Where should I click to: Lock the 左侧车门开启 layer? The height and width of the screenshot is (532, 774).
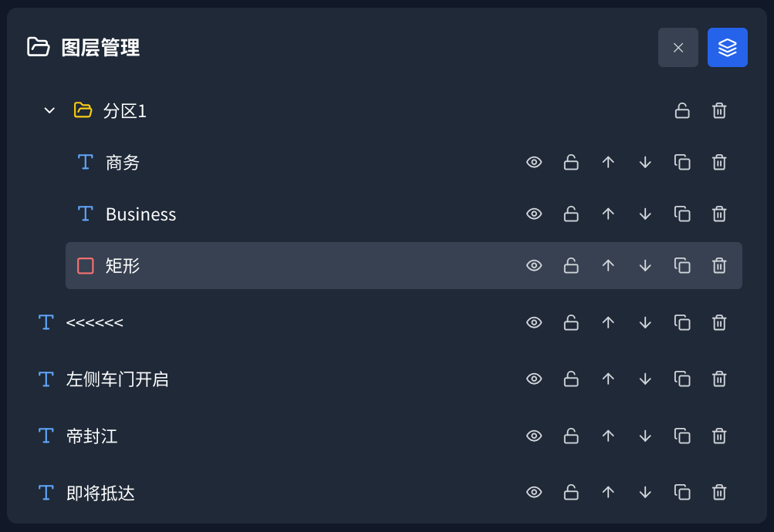[x=571, y=379]
